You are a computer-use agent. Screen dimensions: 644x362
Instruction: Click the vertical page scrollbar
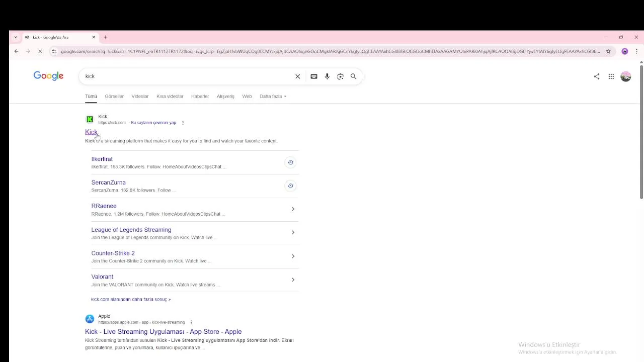(641, 132)
